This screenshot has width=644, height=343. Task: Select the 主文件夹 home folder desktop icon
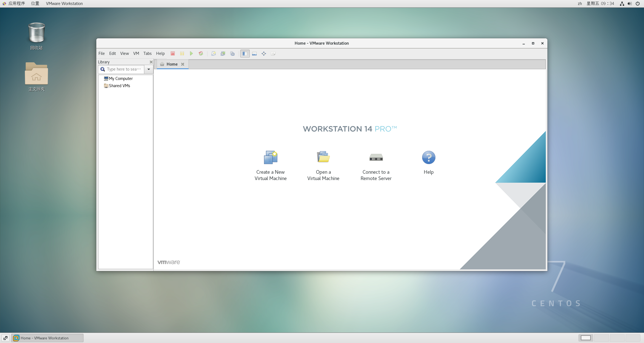(x=36, y=77)
